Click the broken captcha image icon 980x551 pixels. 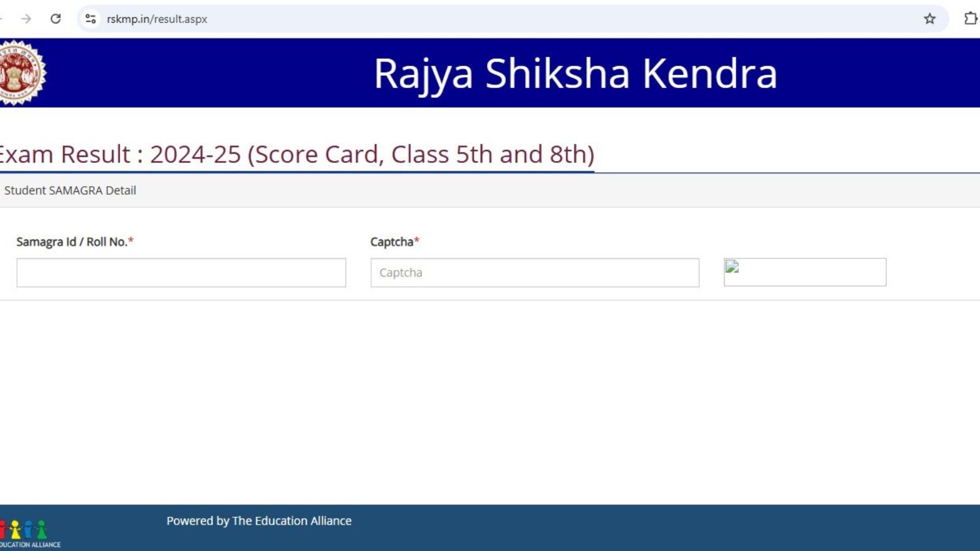click(732, 267)
